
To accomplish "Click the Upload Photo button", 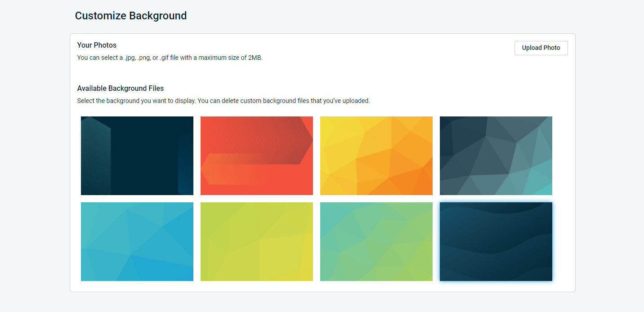I will 541,48.
